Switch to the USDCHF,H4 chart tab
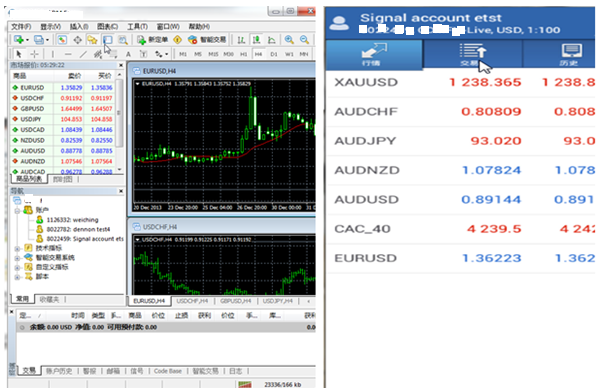The image size is (600, 388). (192, 301)
